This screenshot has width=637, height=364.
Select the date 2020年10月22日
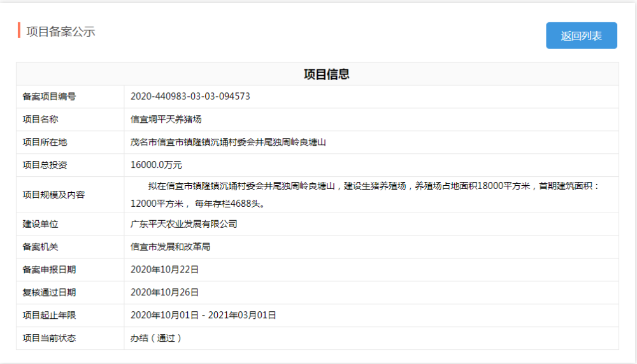tap(164, 269)
